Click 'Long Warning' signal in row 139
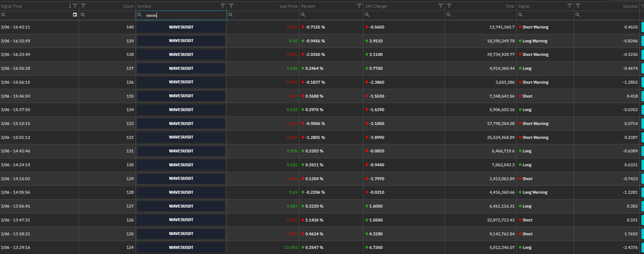The image size is (644, 254). click(535, 41)
